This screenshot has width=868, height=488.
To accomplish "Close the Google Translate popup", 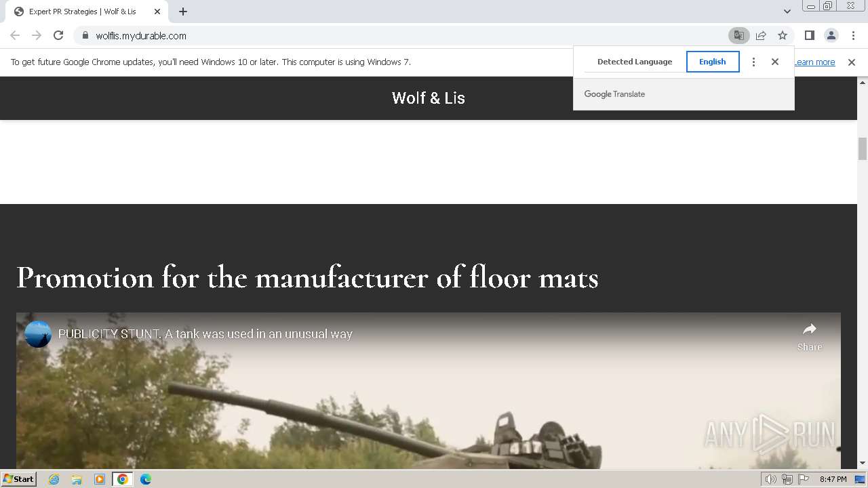I will pyautogui.click(x=775, y=62).
